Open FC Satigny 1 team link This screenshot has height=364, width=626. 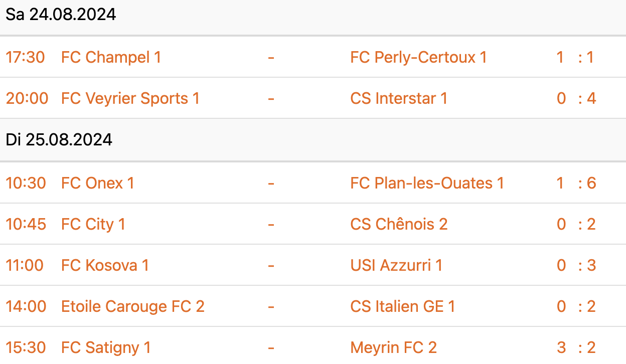click(106, 347)
